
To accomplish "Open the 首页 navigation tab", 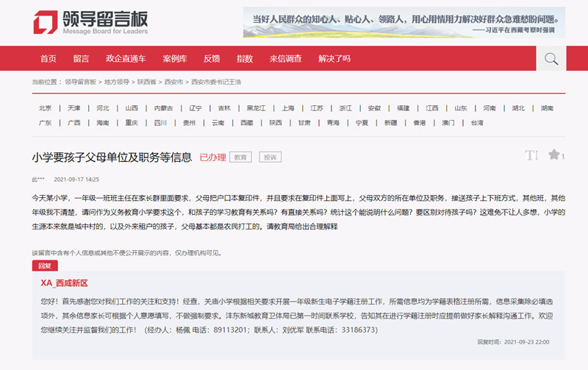I will [x=48, y=59].
